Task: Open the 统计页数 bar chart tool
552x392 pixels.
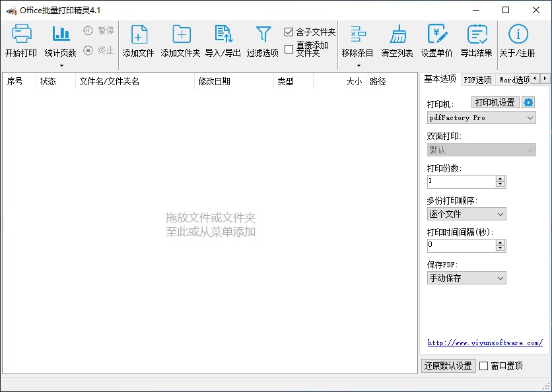Action: pos(61,35)
